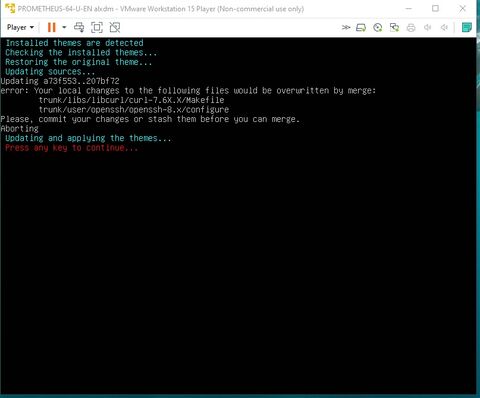
Task: Toggle Unity mode icon
Action: 115,27
